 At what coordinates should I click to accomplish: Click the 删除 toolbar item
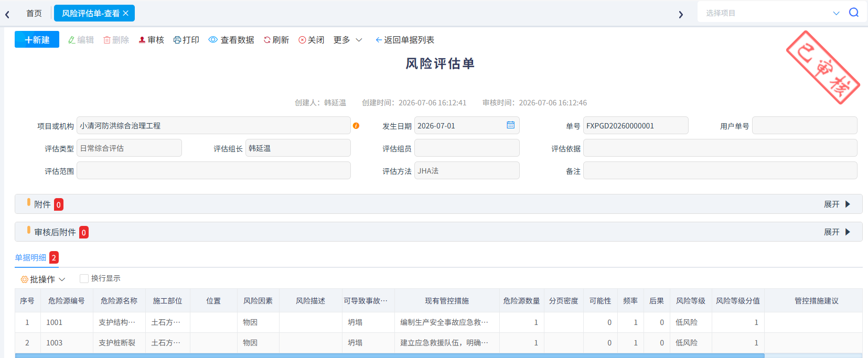(116, 40)
